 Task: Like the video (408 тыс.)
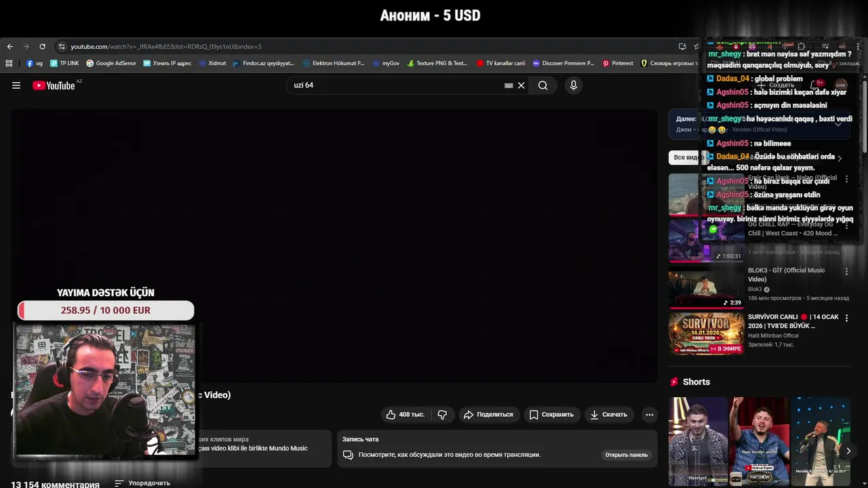405,415
